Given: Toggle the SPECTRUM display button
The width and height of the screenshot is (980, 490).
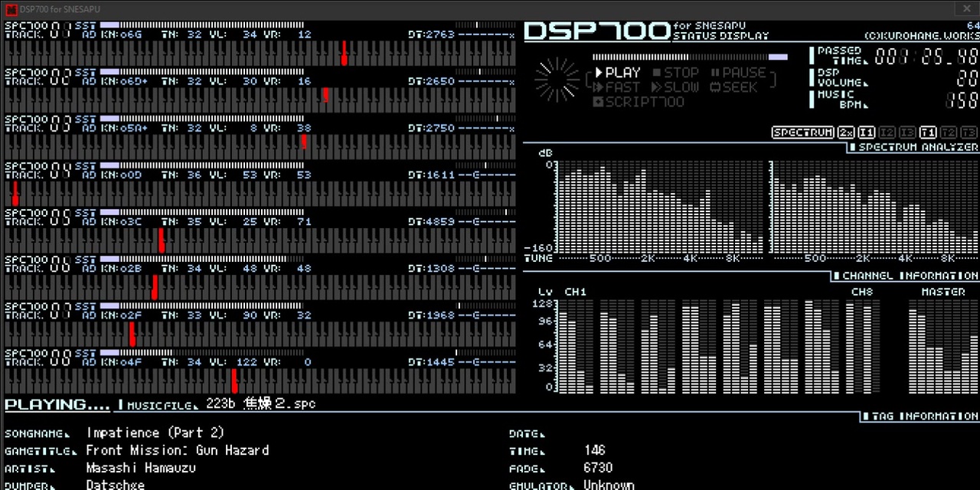Looking at the screenshot, I should (802, 132).
